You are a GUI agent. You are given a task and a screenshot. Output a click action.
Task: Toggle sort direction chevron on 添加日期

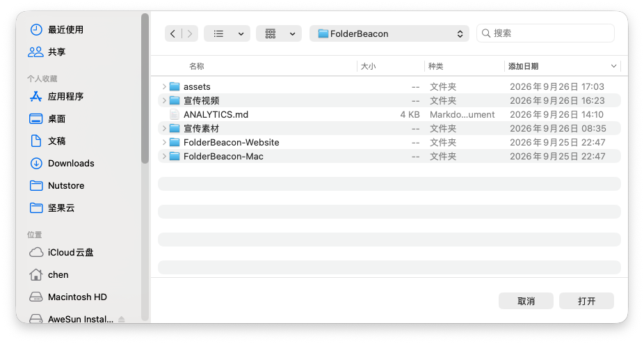613,66
